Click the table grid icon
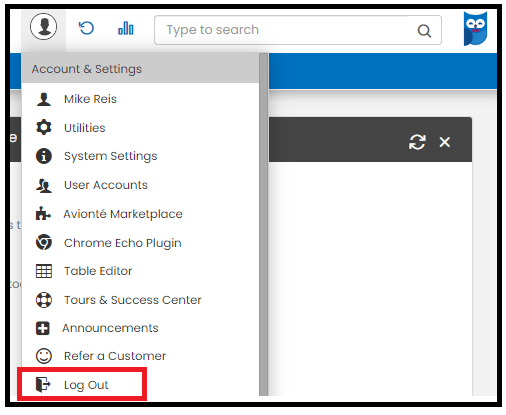Viewport: 506px width, 415px height. pos(44,271)
